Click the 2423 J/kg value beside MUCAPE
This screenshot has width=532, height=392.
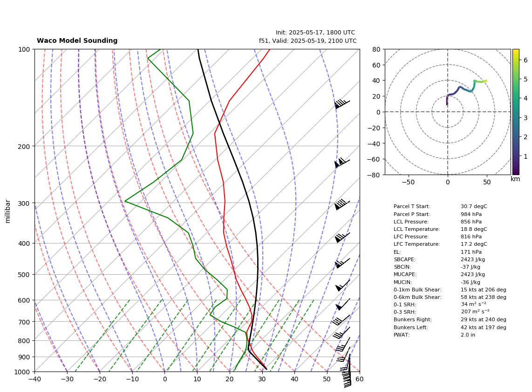click(473, 274)
